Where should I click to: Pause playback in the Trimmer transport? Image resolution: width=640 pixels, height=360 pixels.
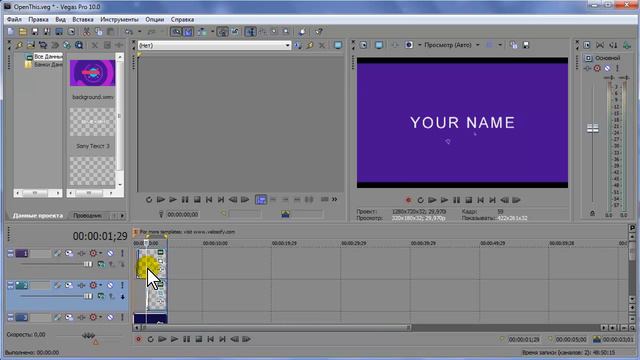tap(185, 200)
